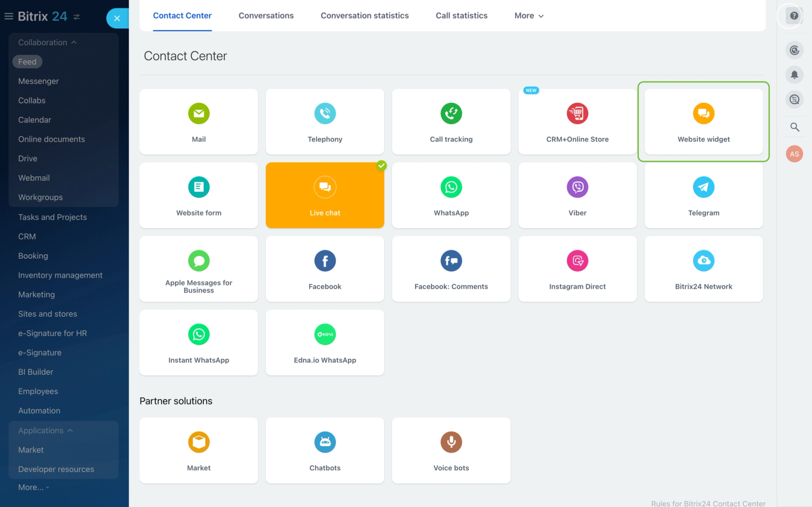Open Drive in the sidebar
The image size is (812, 507).
point(28,158)
